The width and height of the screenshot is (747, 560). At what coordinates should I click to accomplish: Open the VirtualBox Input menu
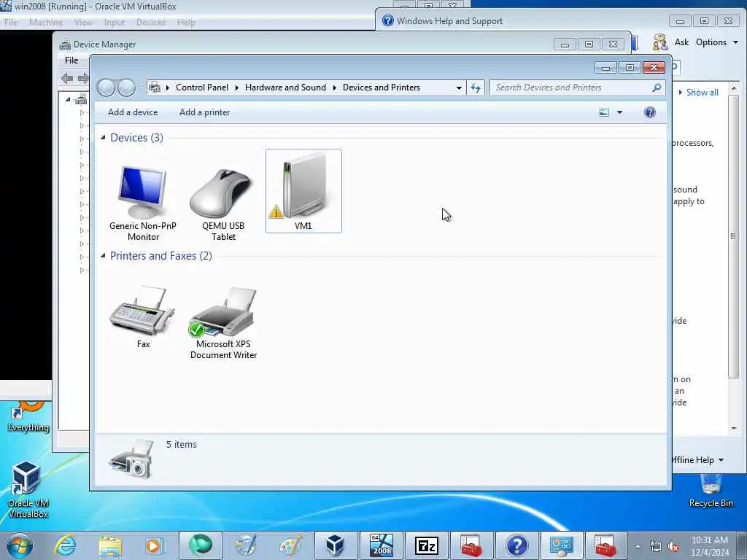[114, 23]
